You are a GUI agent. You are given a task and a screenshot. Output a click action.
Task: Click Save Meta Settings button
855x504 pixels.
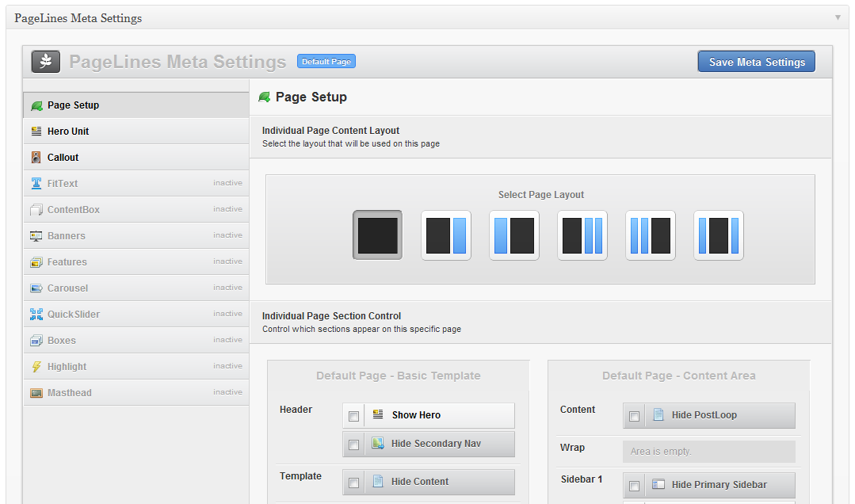tap(756, 62)
